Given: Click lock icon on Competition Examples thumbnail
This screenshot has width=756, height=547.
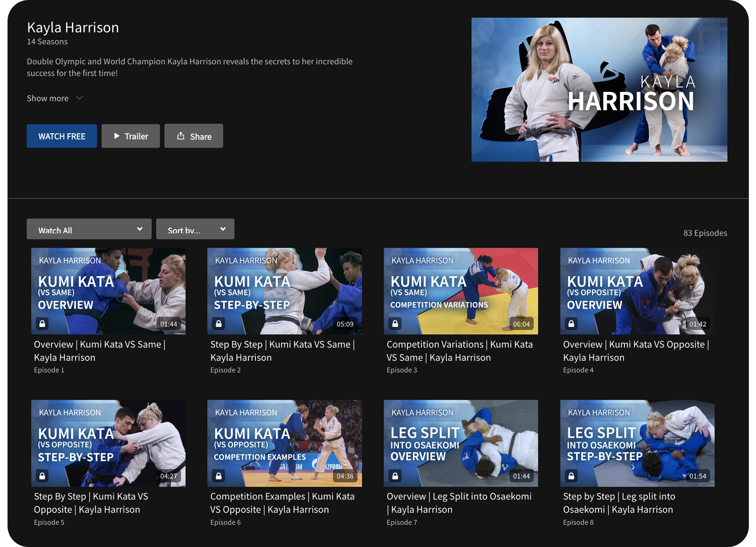Looking at the screenshot, I should click(219, 476).
